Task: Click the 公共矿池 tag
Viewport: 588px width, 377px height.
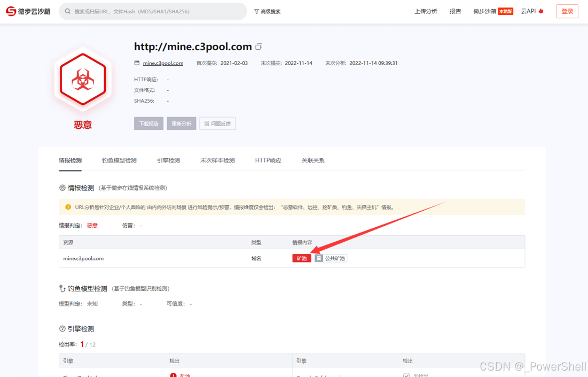Action: 331,258
